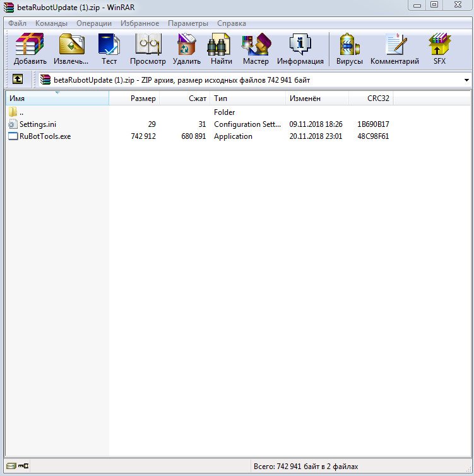
Task: Open the Файл menu
Action: 17,23
